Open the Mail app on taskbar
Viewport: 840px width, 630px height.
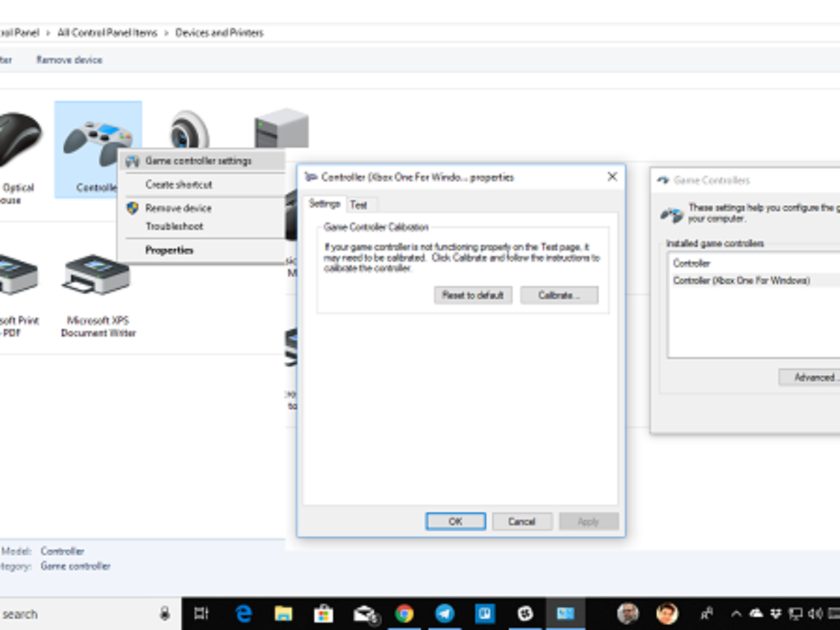365,614
